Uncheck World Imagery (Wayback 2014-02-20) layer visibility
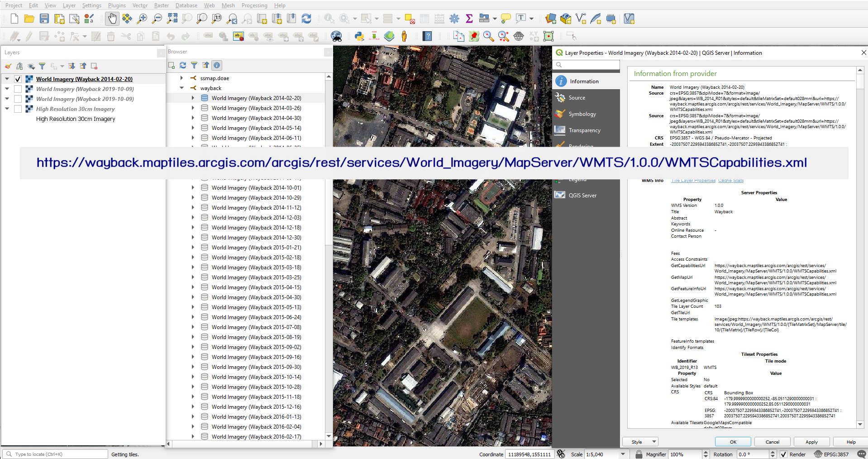Image resolution: width=868 pixels, height=459 pixels. click(18, 79)
